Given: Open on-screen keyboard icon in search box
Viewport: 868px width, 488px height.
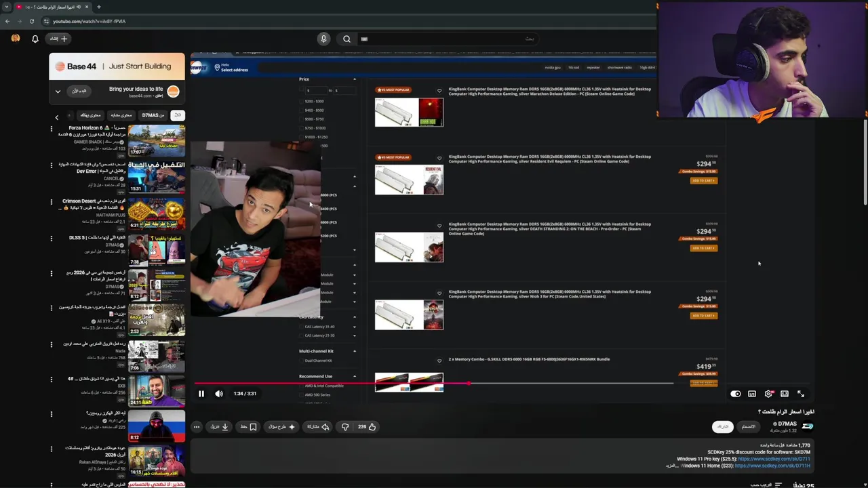Looking at the screenshot, I should tap(364, 39).
